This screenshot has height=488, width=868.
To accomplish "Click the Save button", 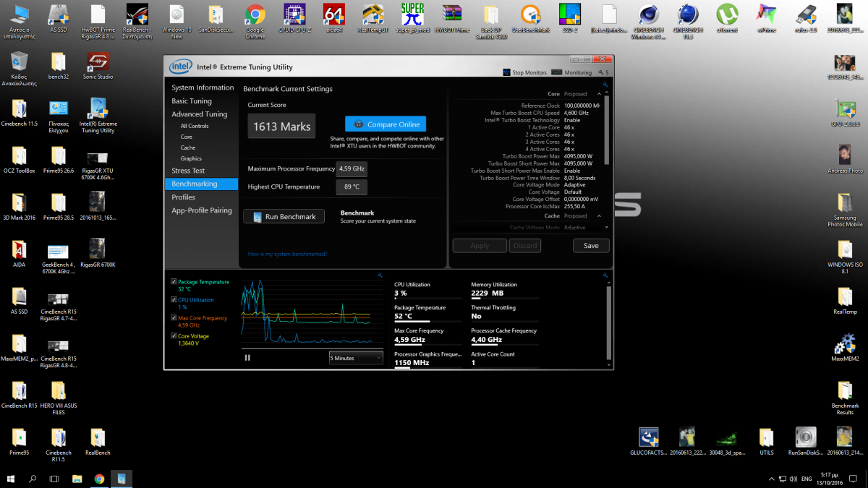I will tap(591, 246).
